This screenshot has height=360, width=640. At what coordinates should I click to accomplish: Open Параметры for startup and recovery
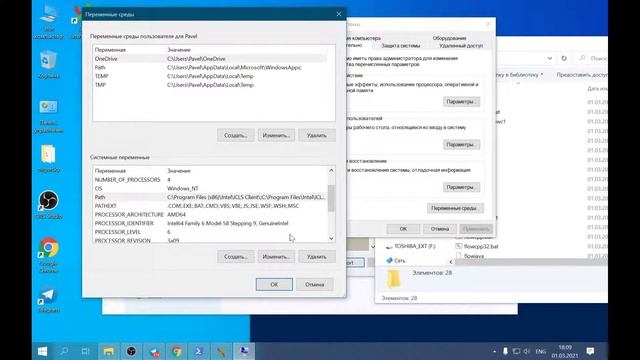click(461, 187)
